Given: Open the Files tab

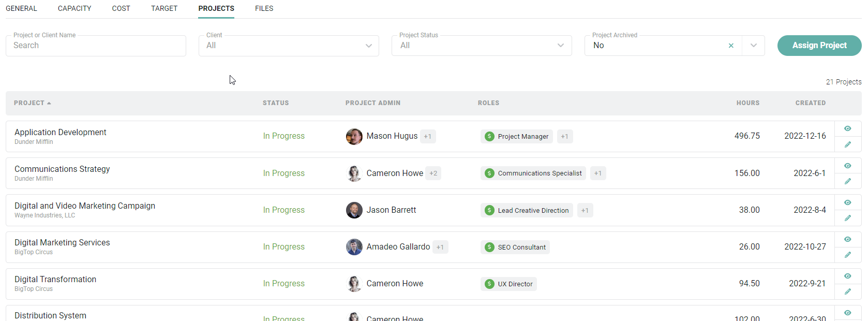Looking at the screenshot, I should tap(264, 8).
